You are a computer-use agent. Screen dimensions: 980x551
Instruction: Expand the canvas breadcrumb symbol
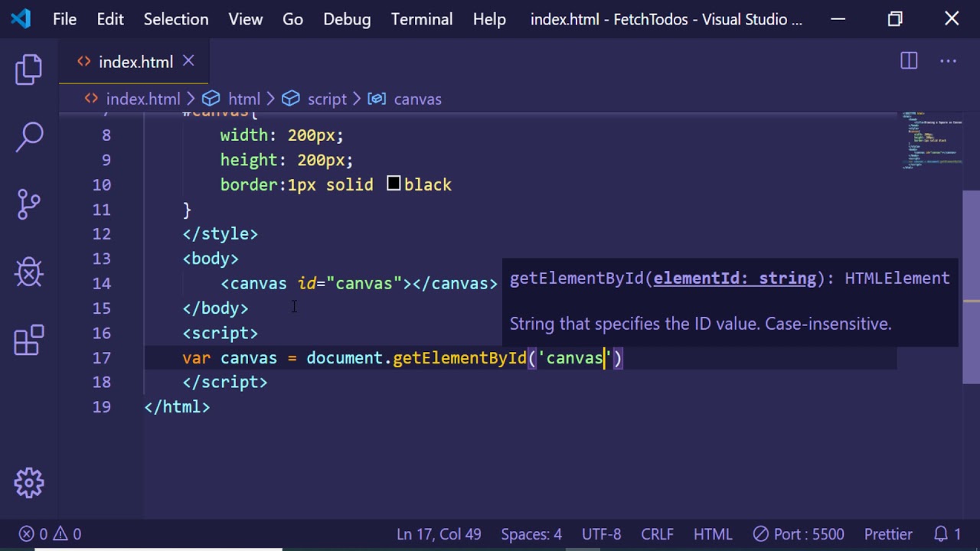pos(417,99)
